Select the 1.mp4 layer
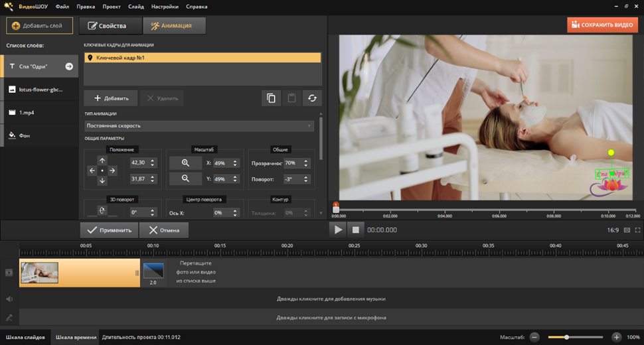 coord(40,112)
